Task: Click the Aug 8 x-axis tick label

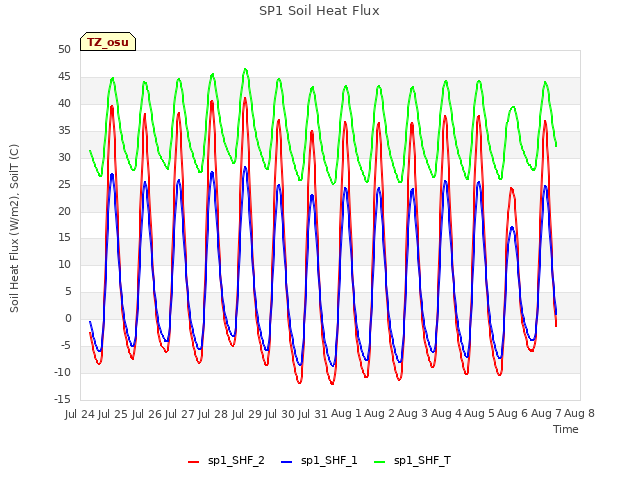Action: pos(579,413)
